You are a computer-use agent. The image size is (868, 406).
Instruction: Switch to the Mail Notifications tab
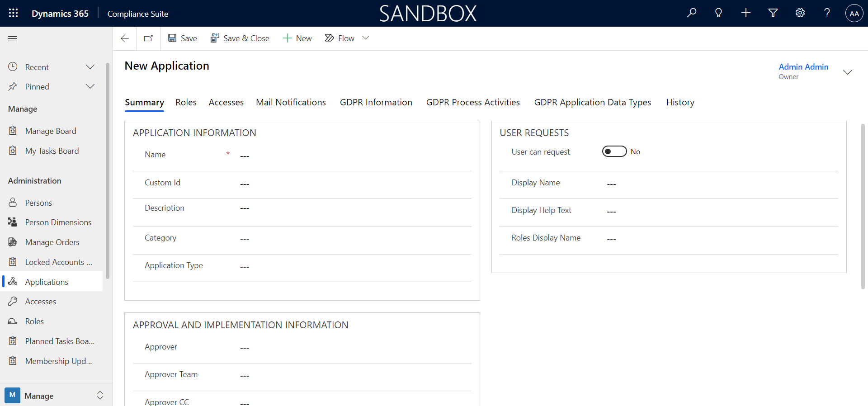click(291, 103)
